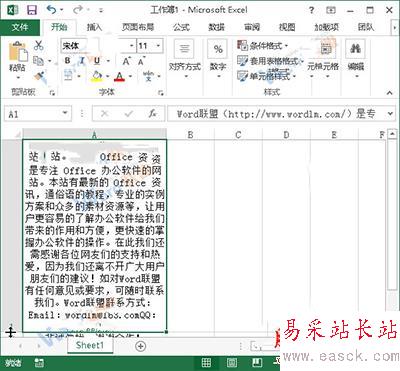Open the Clipboard dialog launcher
Screen dimensions: 400x371
point(52,93)
